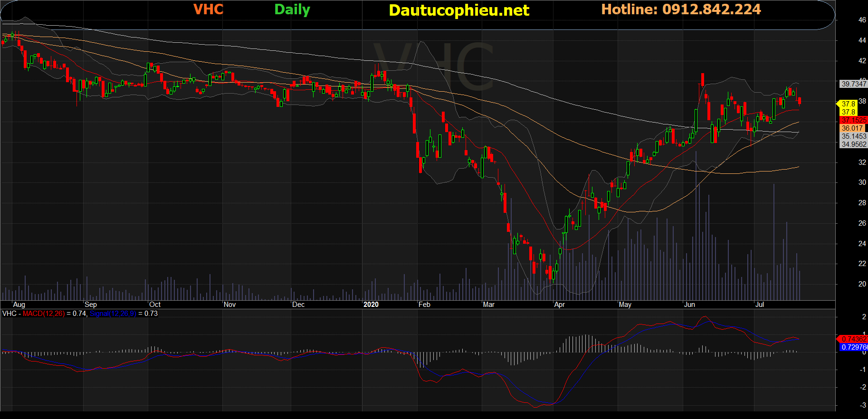The height and width of the screenshot is (419, 868).
Task: Click the gray 34.9562 price tag
Action: click(854, 144)
